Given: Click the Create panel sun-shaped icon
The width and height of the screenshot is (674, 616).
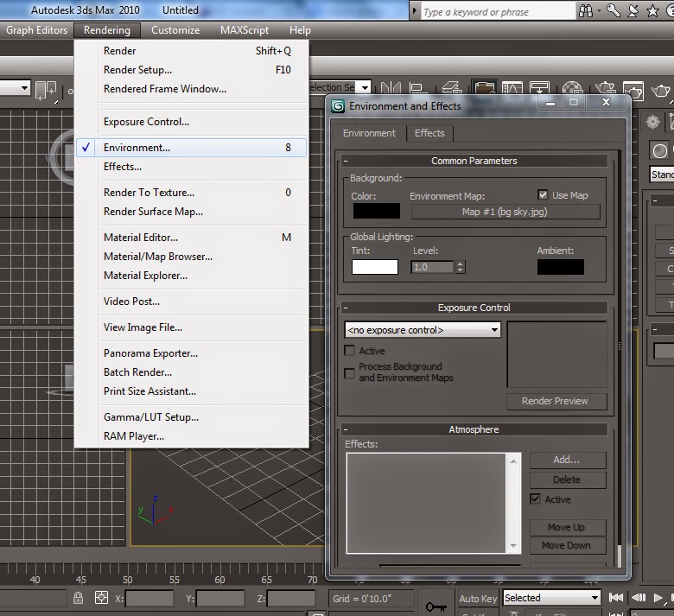Looking at the screenshot, I should pyautogui.click(x=652, y=122).
